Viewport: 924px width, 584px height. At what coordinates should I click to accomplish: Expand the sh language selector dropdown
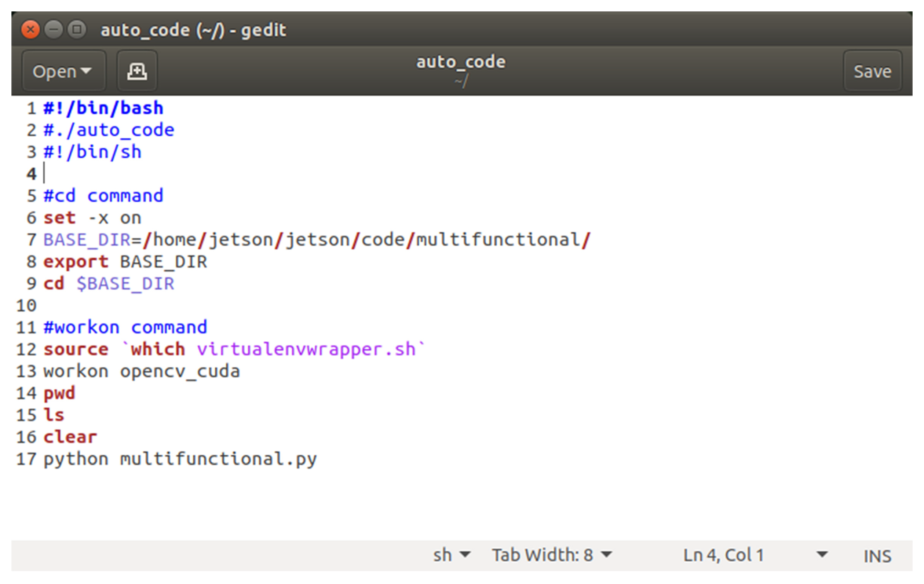pyautogui.click(x=451, y=555)
